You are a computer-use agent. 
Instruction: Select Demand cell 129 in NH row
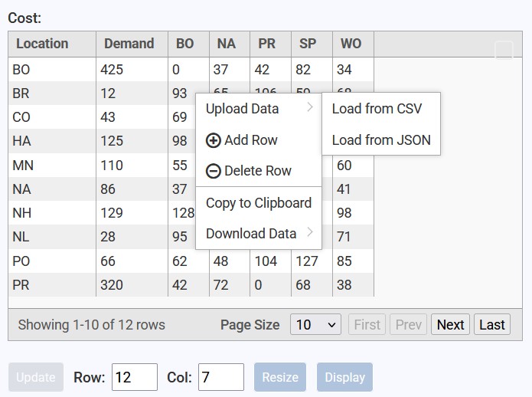pos(132,213)
